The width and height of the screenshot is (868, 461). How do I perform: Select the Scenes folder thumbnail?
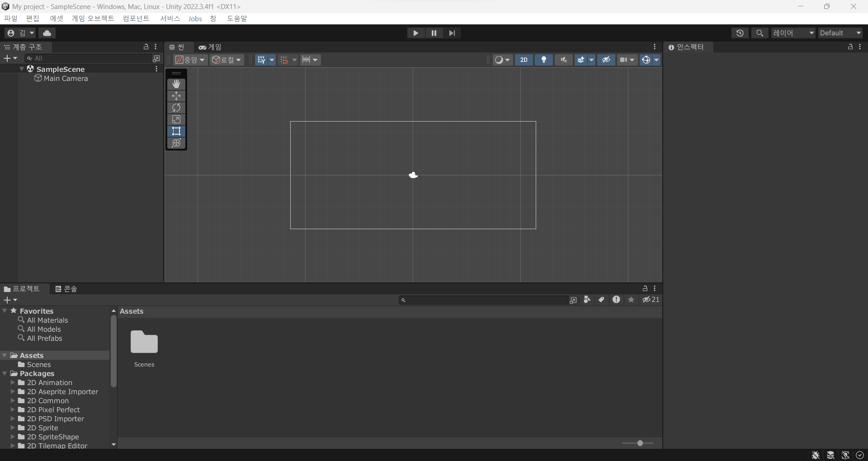[x=144, y=342]
